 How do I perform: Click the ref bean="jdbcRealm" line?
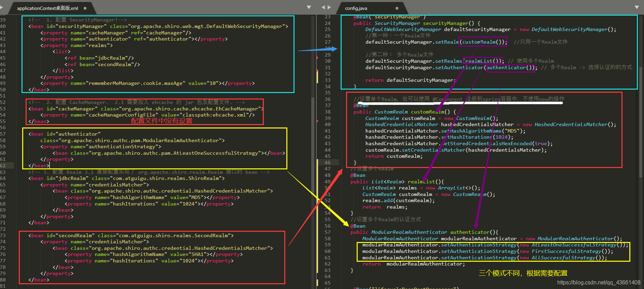99,58
